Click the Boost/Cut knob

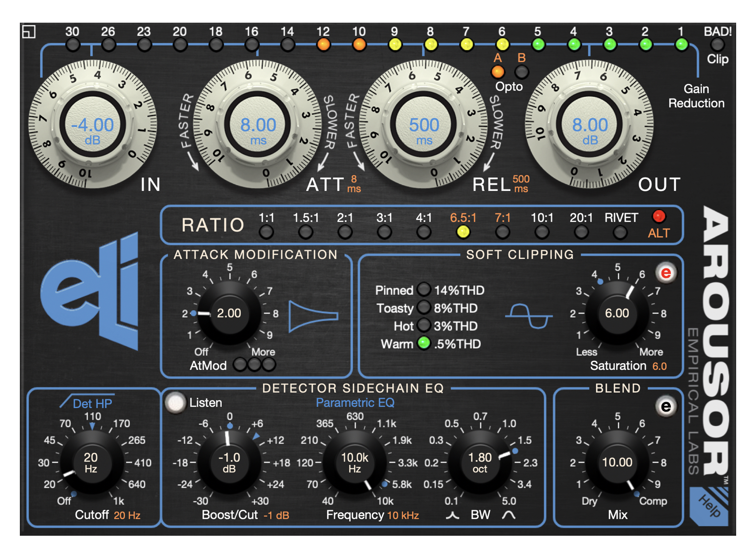(229, 463)
